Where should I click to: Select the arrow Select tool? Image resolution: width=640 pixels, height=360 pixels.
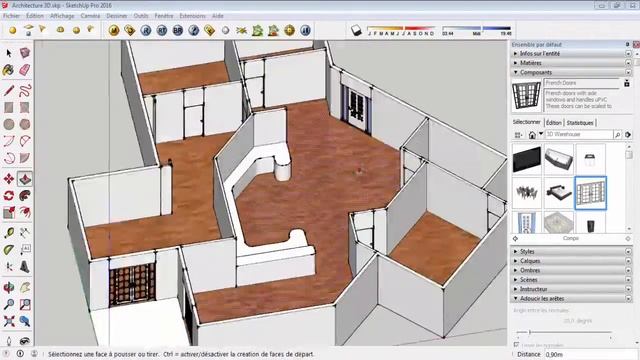point(9,53)
